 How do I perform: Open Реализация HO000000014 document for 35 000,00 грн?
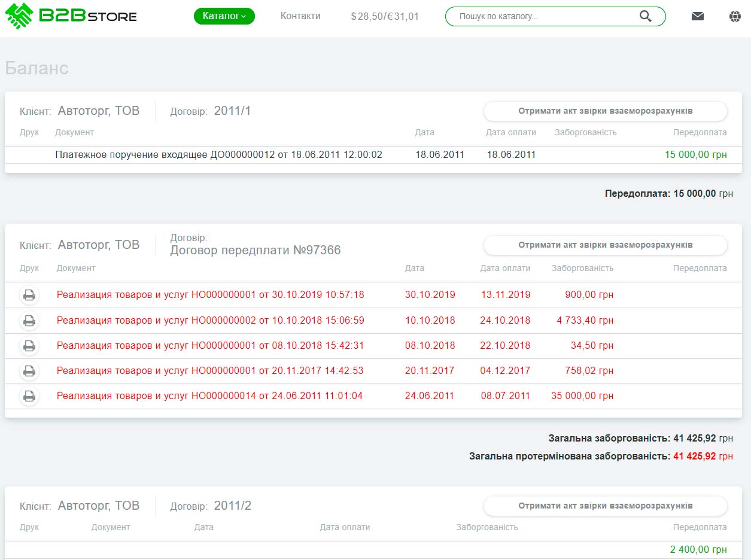[209, 396]
